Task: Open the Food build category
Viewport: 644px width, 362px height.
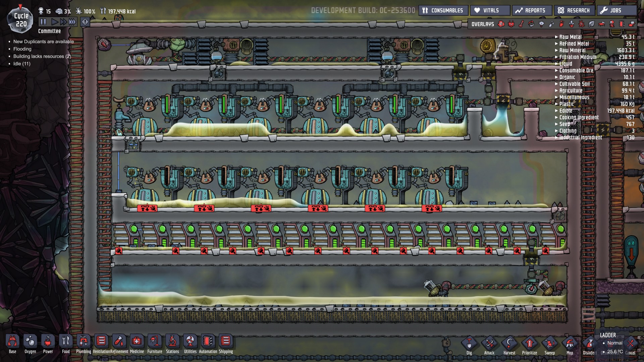Action: tap(66, 342)
